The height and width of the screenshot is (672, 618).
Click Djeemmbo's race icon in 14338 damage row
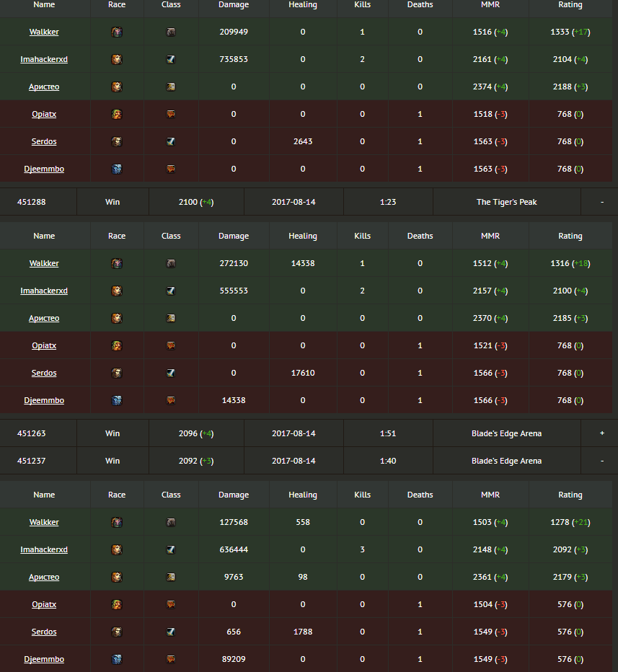click(117, 401)
